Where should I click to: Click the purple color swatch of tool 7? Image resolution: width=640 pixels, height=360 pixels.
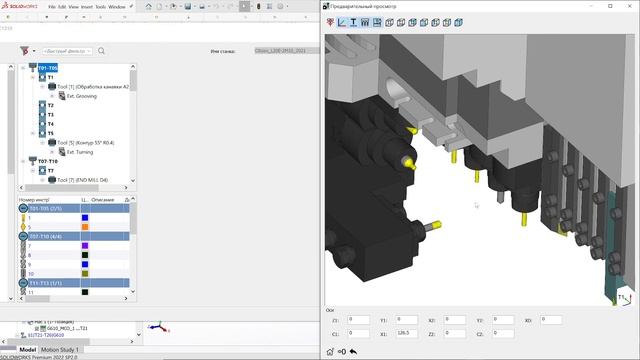click(x=85, y=245)
